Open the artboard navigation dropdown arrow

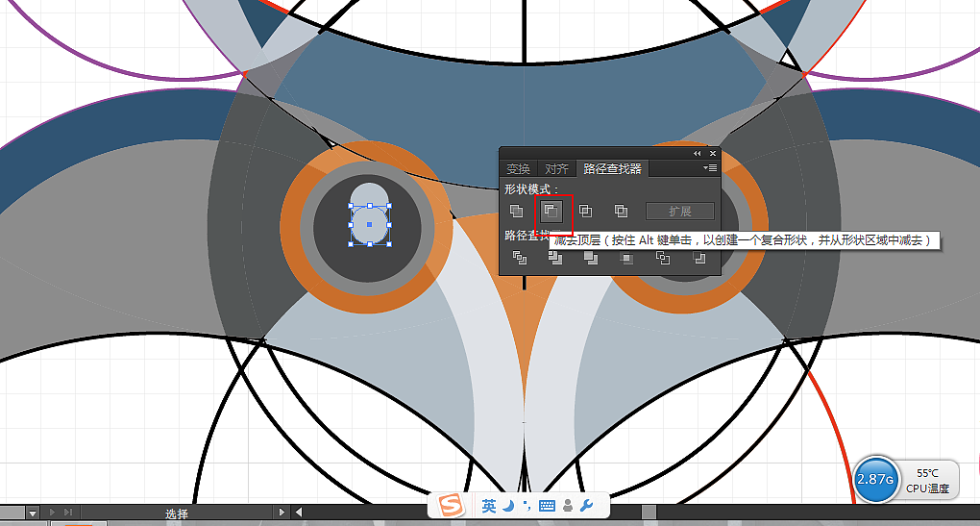point(33,513)
